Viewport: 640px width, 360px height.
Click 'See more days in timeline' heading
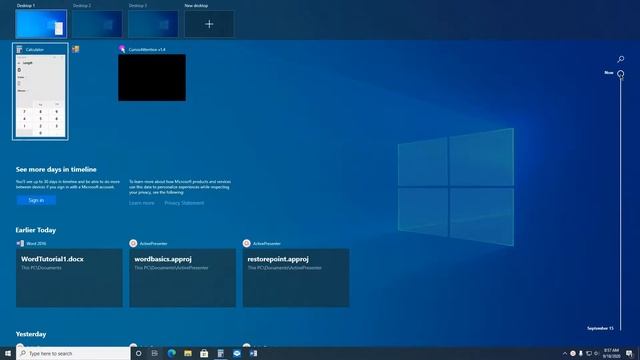coord(56,169)
